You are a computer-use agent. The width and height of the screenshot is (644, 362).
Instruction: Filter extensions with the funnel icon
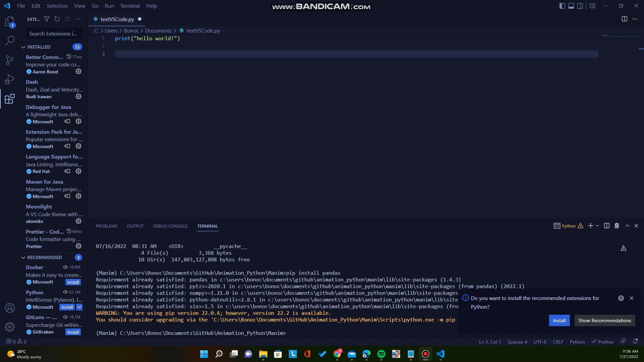[x=47, y=19]
